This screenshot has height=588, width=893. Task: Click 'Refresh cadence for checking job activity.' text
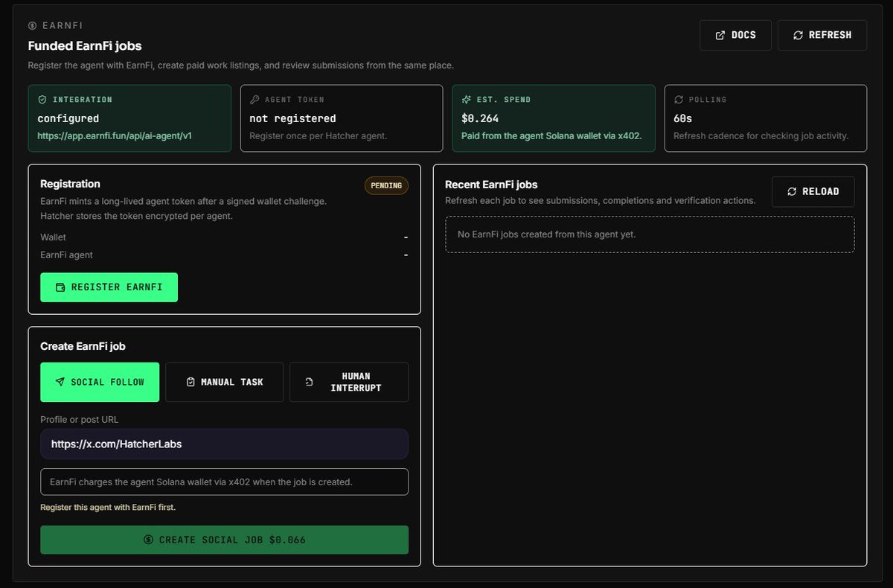pyautogui.click(x=761, y=136)
